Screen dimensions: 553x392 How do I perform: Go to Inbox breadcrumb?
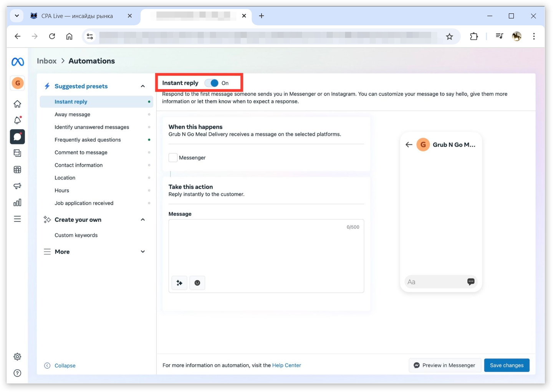click(x=46, y=61)
